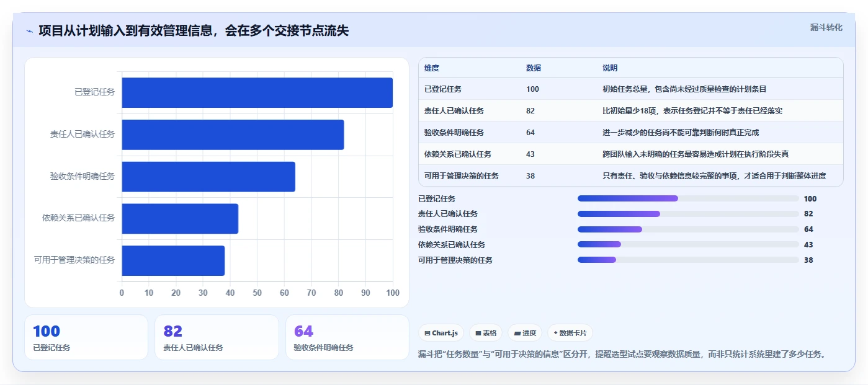The width and height of the screenshot is (868, 385).
Task: Click the 70 tick on the chart x-axis
Action: 311,293
